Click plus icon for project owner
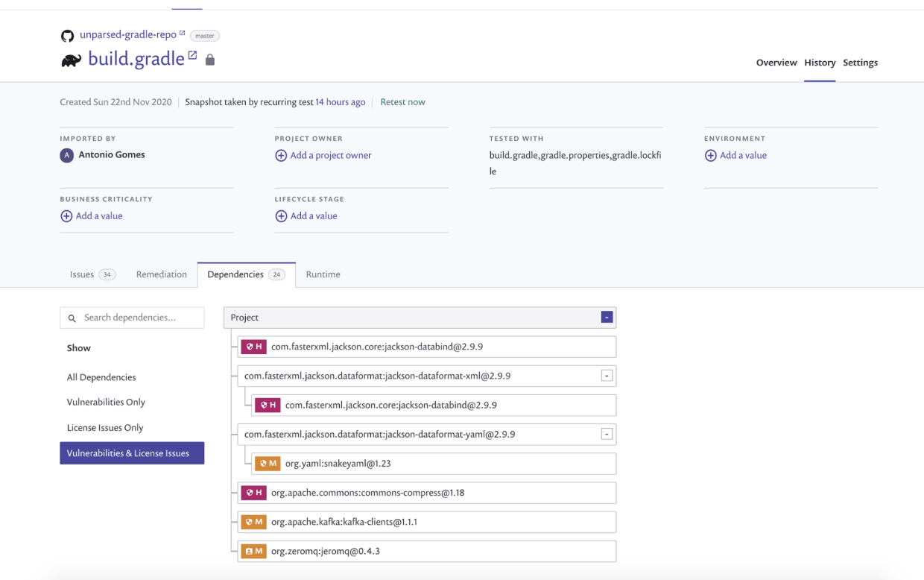 [x=281, y=155]
